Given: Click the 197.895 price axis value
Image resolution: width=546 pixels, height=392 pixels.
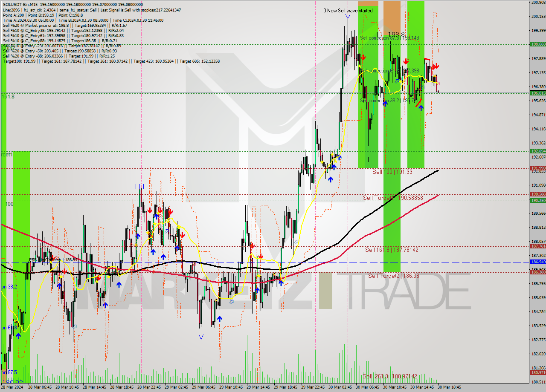Looking at the screenshot, I should click(538, 59).
